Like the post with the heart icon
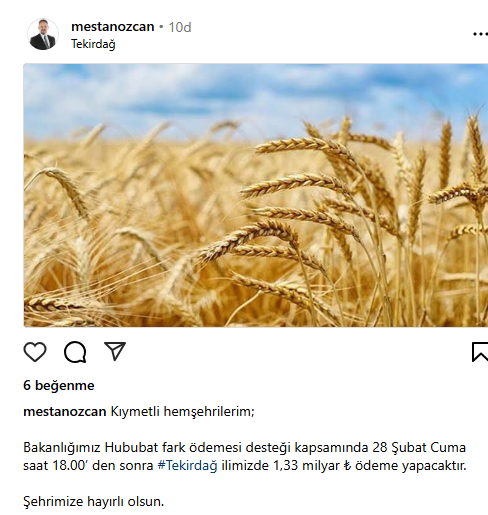The image size is (488, 515). coord(35,352)
